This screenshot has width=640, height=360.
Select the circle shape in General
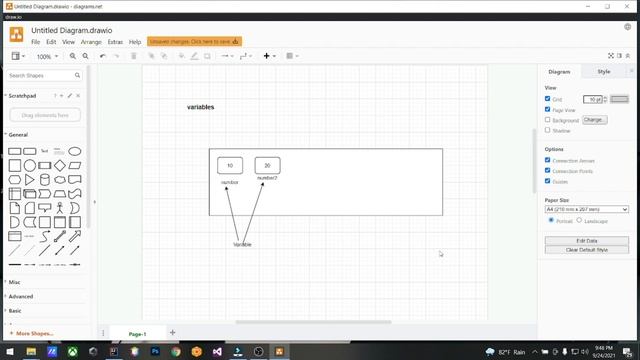[30, 165]
